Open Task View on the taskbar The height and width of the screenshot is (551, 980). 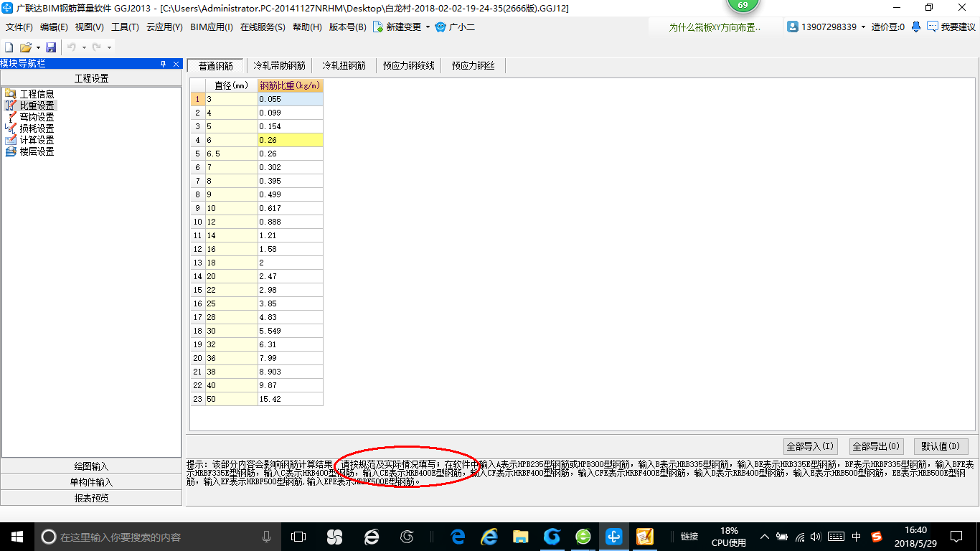(298, 537)
